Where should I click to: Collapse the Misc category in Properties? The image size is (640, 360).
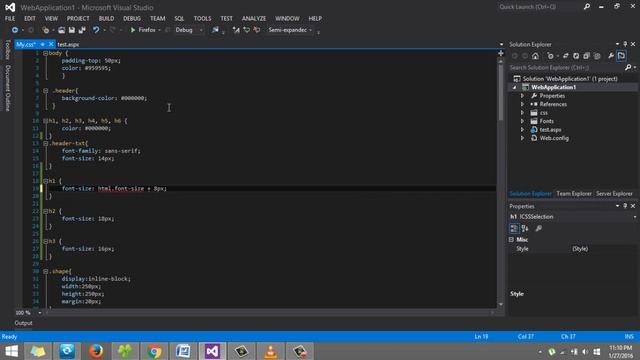coord(511,240)
